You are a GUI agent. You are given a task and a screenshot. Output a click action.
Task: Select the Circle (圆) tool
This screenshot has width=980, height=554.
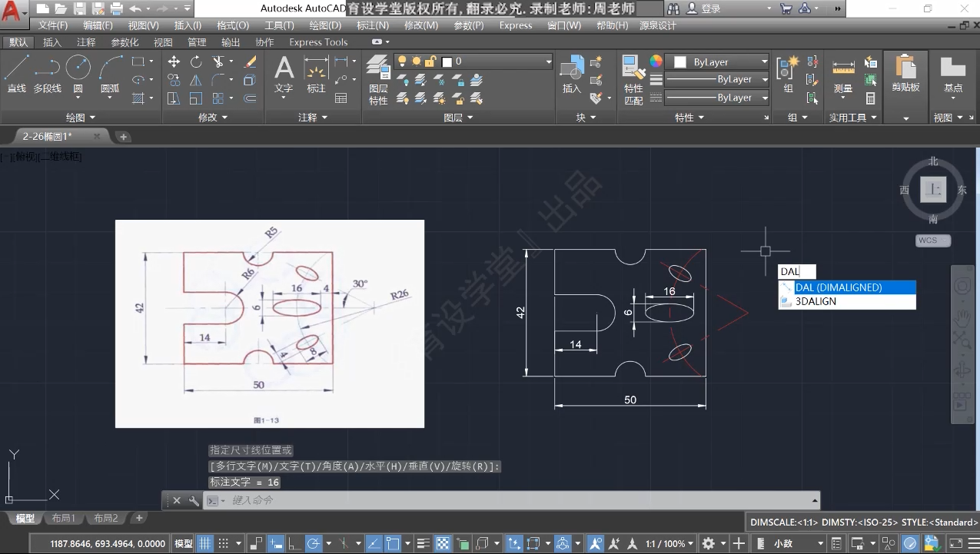[78, 74]
